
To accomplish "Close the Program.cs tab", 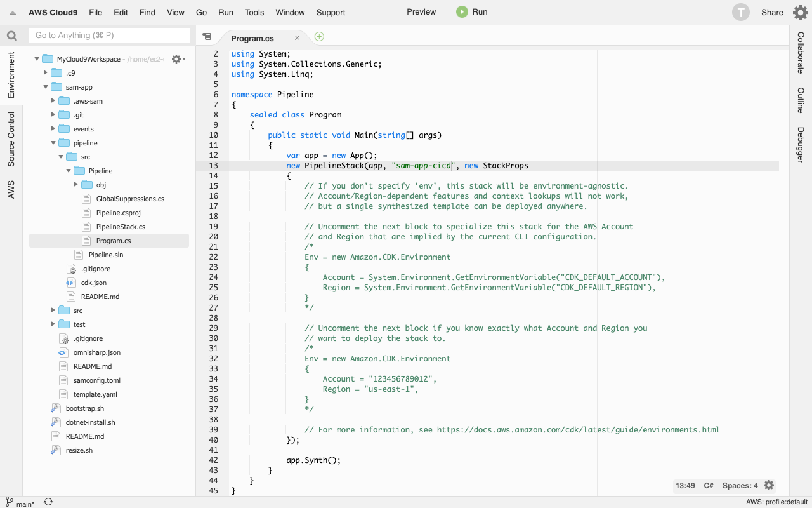I will click(297, 38).
